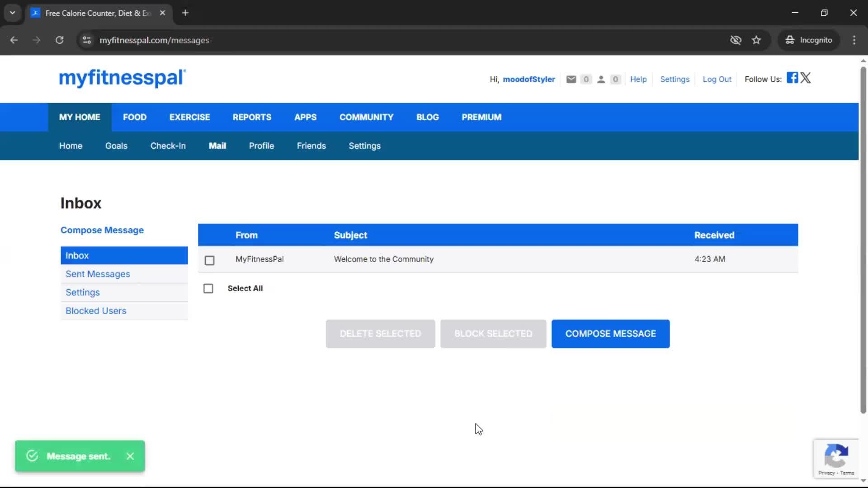Go to Friends in the sub-navigation
This screenshot has width=868, height=488.
pyautogui.click(x=311, y=146)
